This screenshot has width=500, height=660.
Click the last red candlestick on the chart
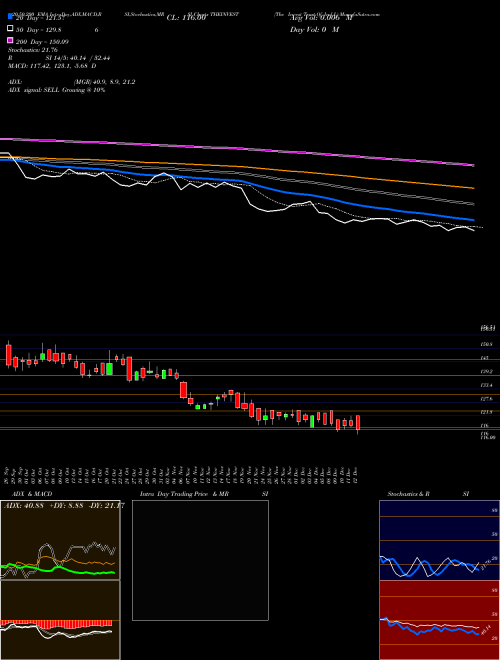[358, 423]
